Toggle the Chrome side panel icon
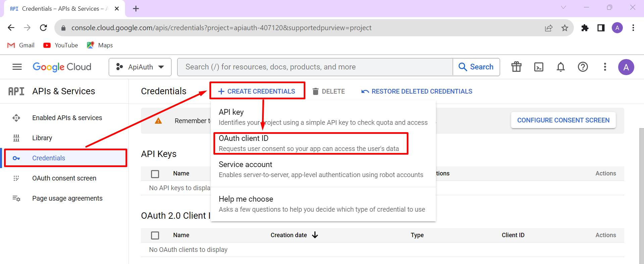 tap(601, 28)
